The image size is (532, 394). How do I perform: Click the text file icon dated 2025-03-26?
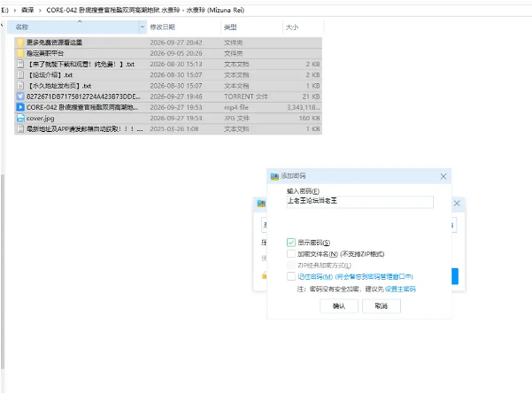(x=21, y=129)
